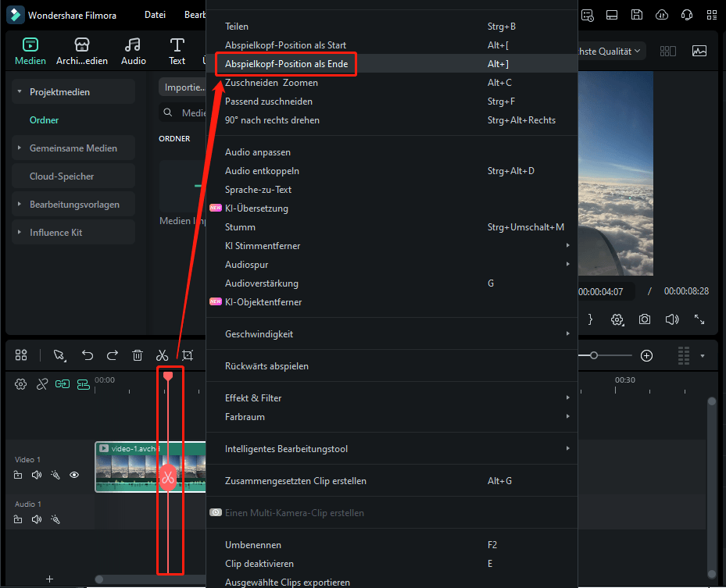The height and width of the screenshot is (588, 726).
Task: Click the crop tool icon in timeline toolbar
Action: (x=188, y=355)
